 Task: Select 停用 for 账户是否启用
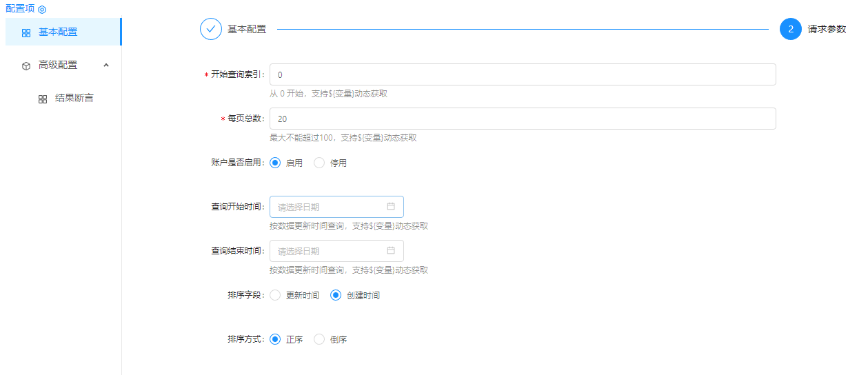point(319,163)
